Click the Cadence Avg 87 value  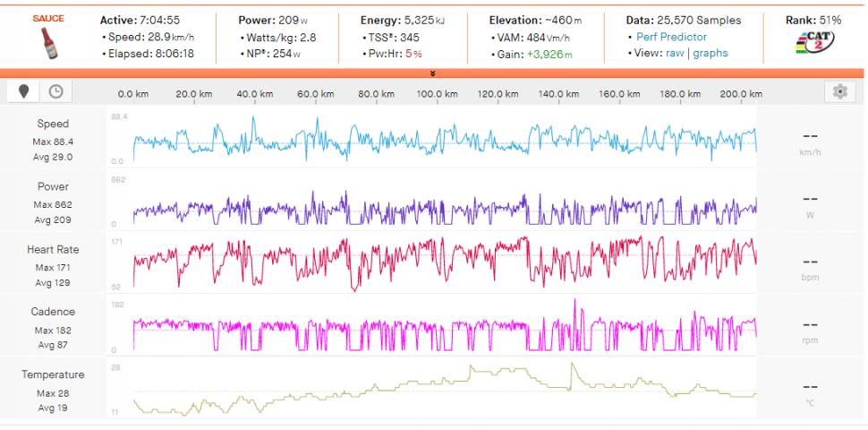[x=53, y=345]
